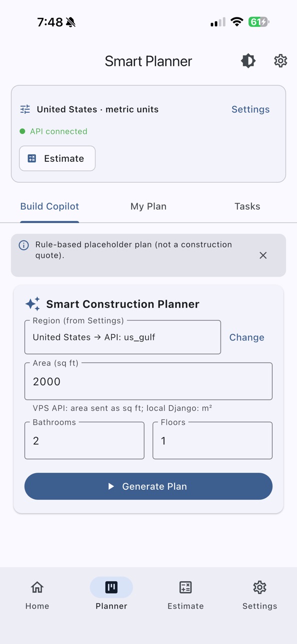Toggle the dark/light theme brightness icon
Viewport: 297px width, 644px height.
point(248,61)
